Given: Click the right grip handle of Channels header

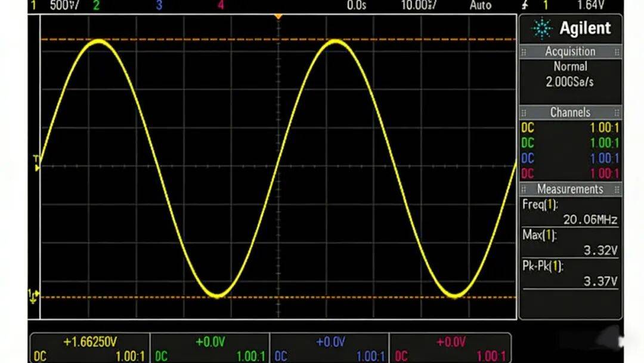Looking at the screenshot, I should click(617, 113).
